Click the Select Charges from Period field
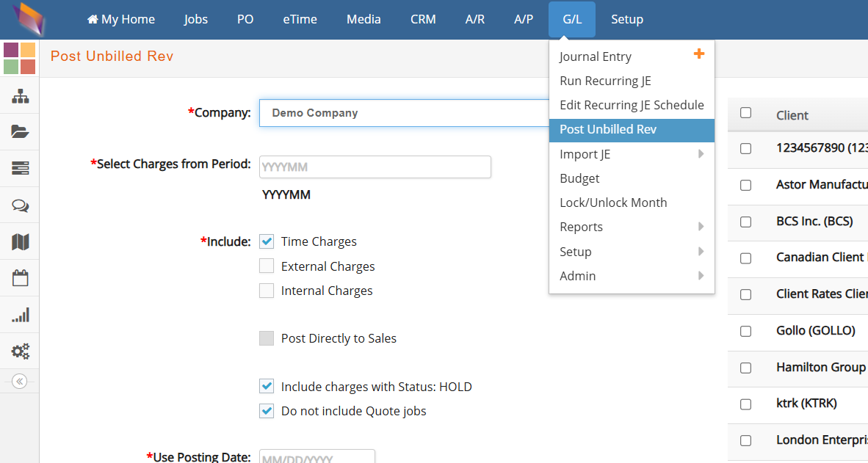 [x=375, y=167]
